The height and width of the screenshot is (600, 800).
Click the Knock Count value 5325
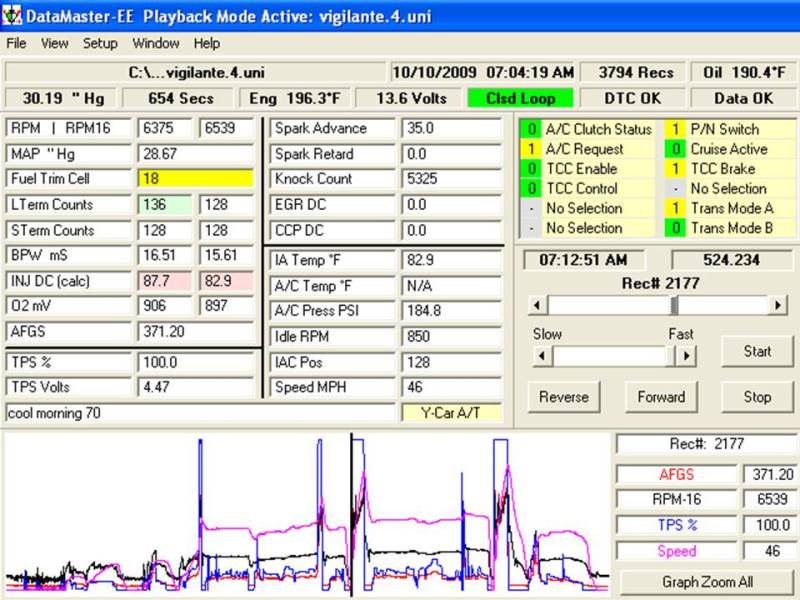452,179
